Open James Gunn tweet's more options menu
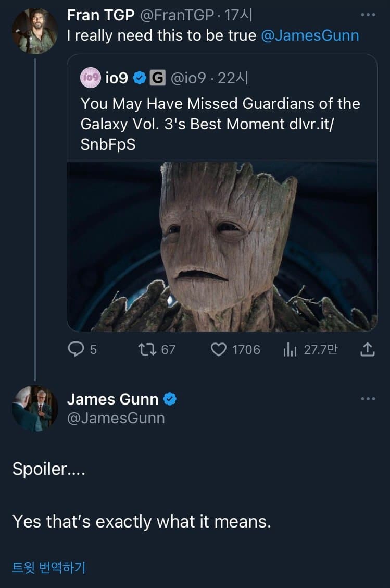Image resolution: width=390 pixels, height=588 pixels. click(368, 399)
